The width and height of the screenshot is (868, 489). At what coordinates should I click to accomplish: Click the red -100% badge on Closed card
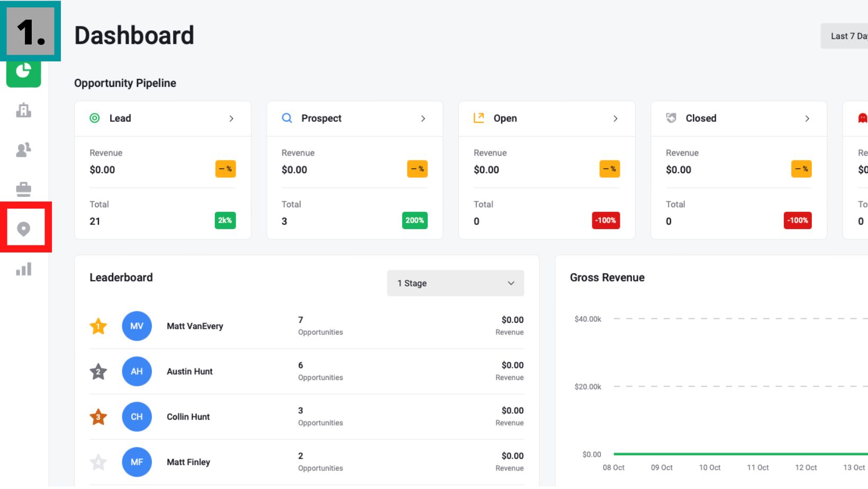[798, 220]
